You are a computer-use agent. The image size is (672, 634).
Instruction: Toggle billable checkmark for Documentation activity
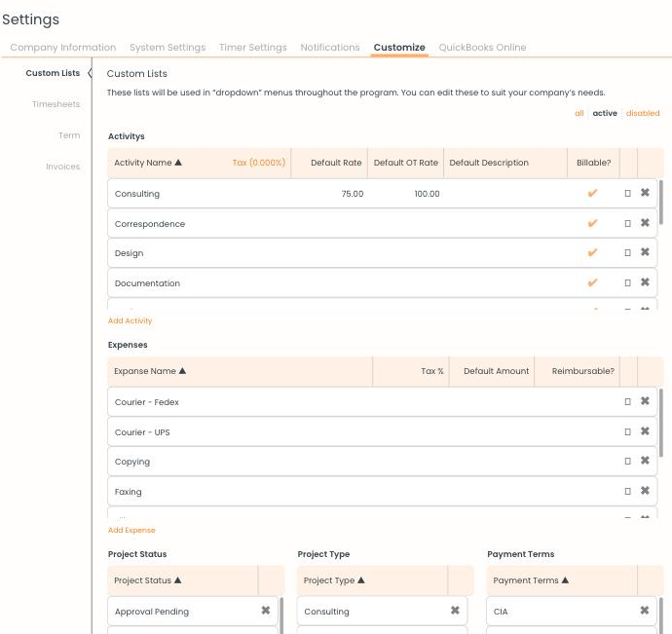[x=592, y=282]
